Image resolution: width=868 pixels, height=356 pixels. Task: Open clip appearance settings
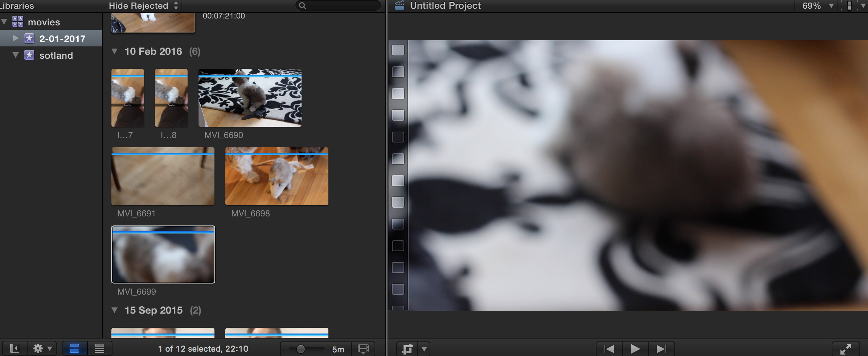tap(363, 349)
